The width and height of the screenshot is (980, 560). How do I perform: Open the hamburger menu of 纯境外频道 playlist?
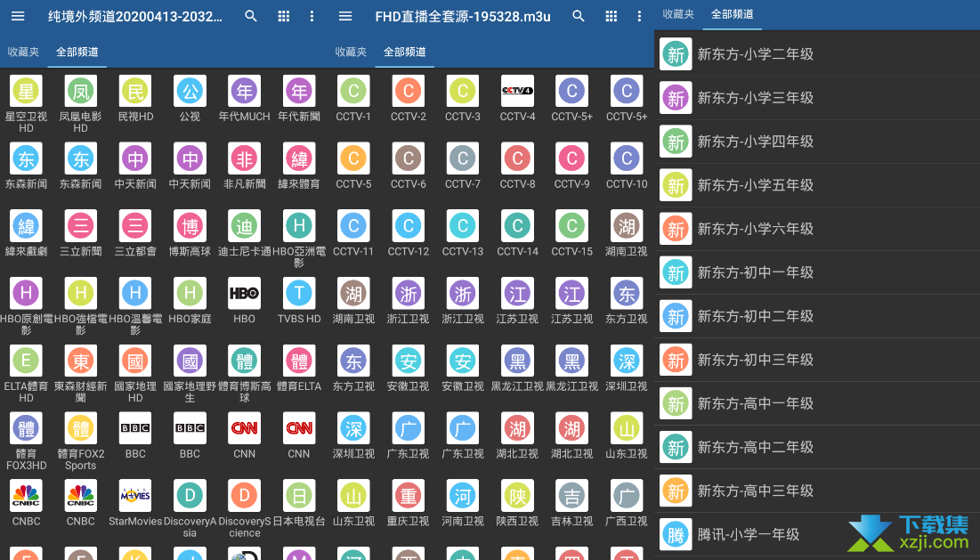click(x=18, y=16)
